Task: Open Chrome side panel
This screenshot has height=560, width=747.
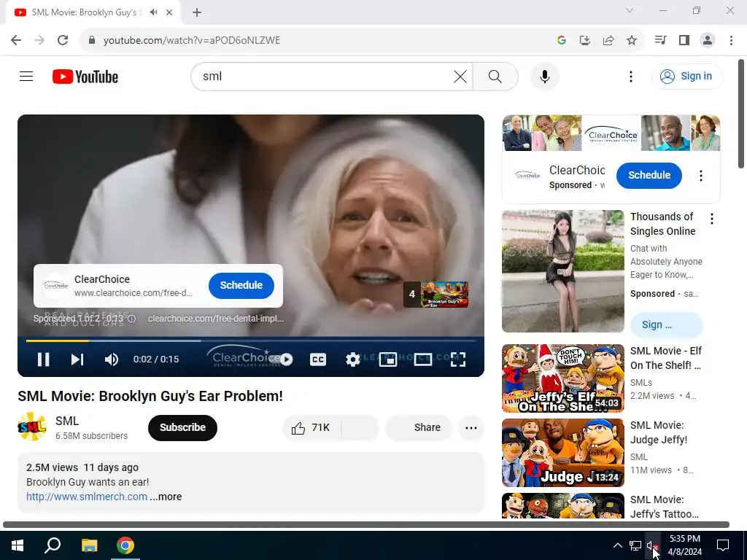Action: point(684,40)
